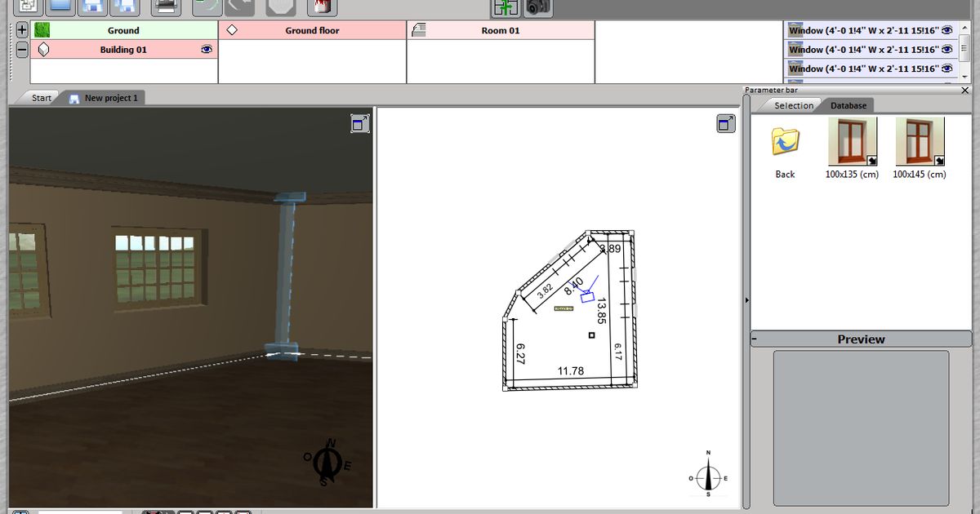This screenshot has height=514, width=980.
Task: Click the Preview section header
Action: pos(862,339)
